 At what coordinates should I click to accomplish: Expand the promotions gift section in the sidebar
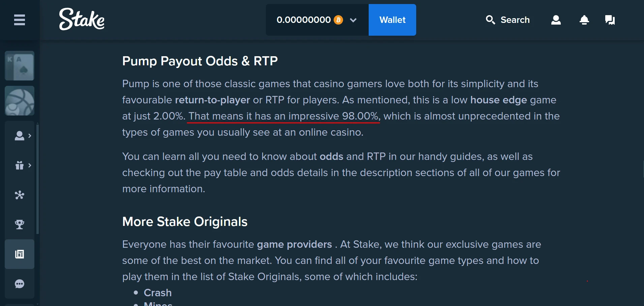click(x=22, y=165)
